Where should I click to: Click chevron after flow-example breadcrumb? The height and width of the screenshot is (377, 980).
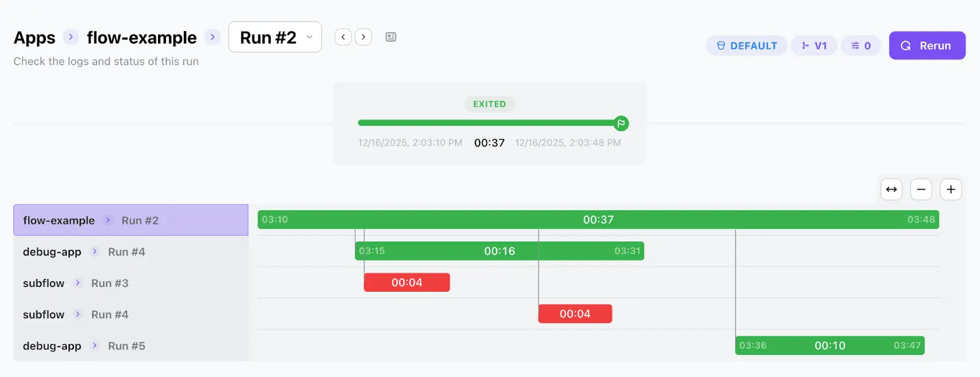(213, 37)
